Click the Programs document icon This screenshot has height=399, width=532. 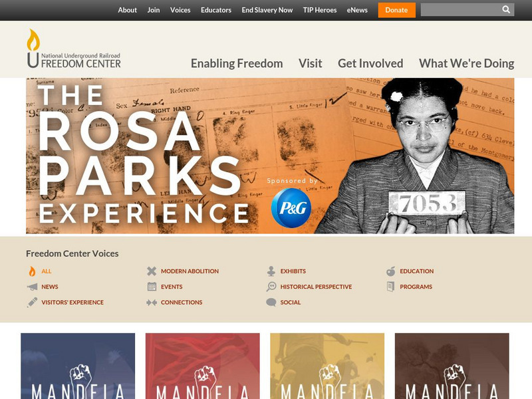click(390, 287)
